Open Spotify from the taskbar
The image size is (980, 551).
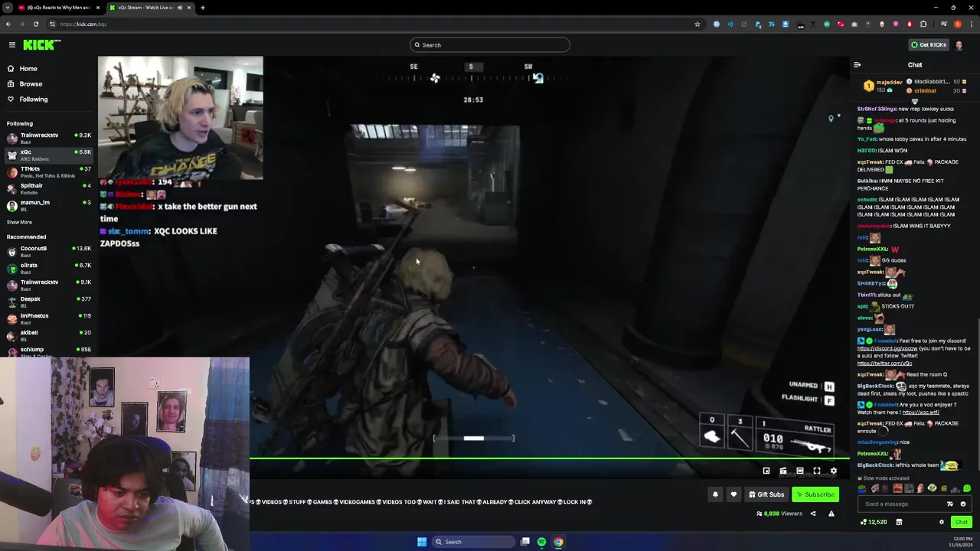541,542
